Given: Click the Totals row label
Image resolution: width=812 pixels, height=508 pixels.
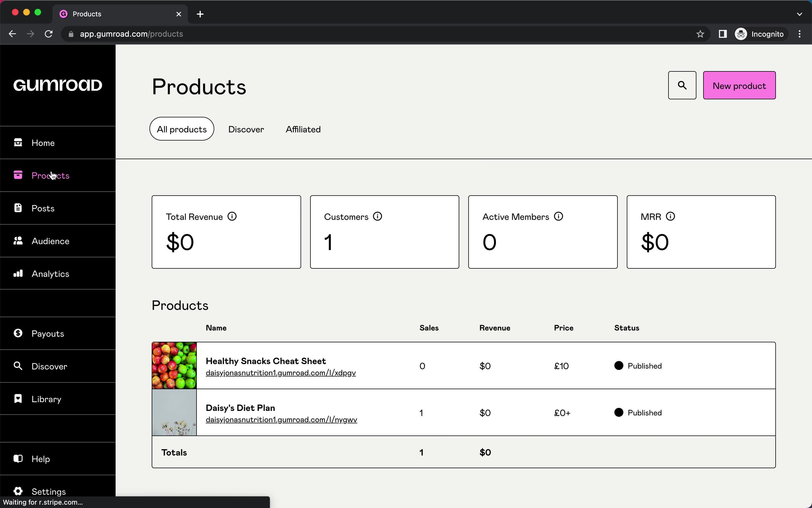Looking at the screenshot, I should coord(174,452).
